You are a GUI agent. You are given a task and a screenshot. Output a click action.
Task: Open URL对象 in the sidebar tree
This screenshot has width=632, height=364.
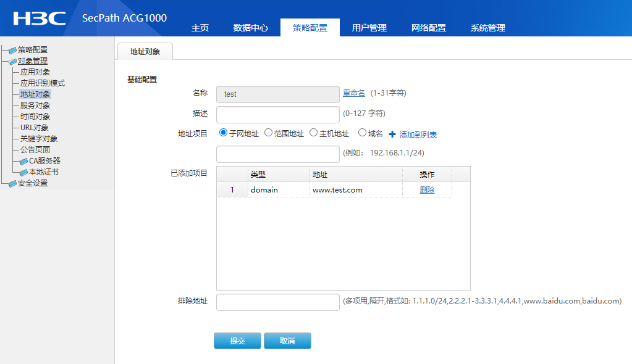coord(34,128)
